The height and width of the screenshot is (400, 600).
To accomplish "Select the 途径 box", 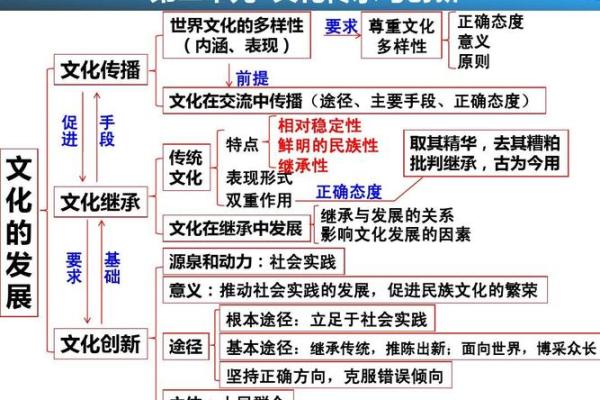I will point(186,346).
